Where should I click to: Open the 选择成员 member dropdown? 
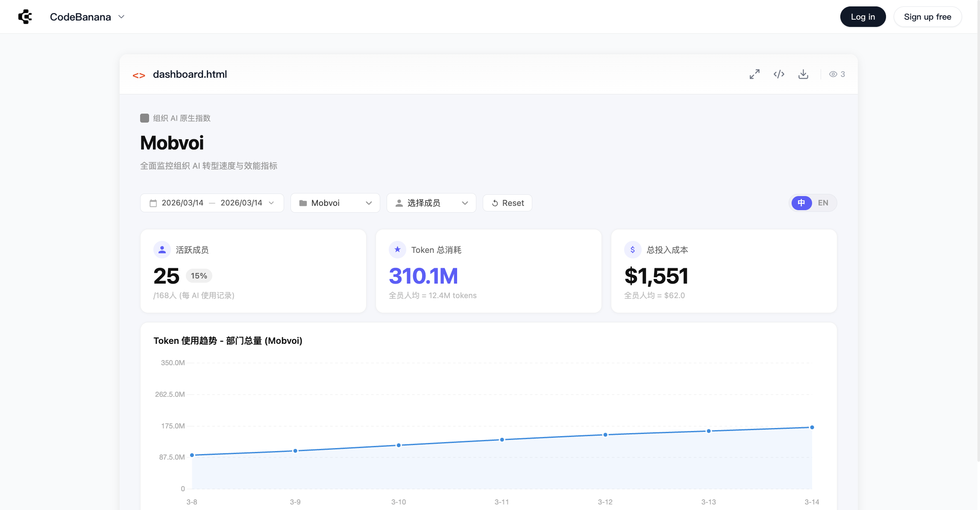[431, 203]
